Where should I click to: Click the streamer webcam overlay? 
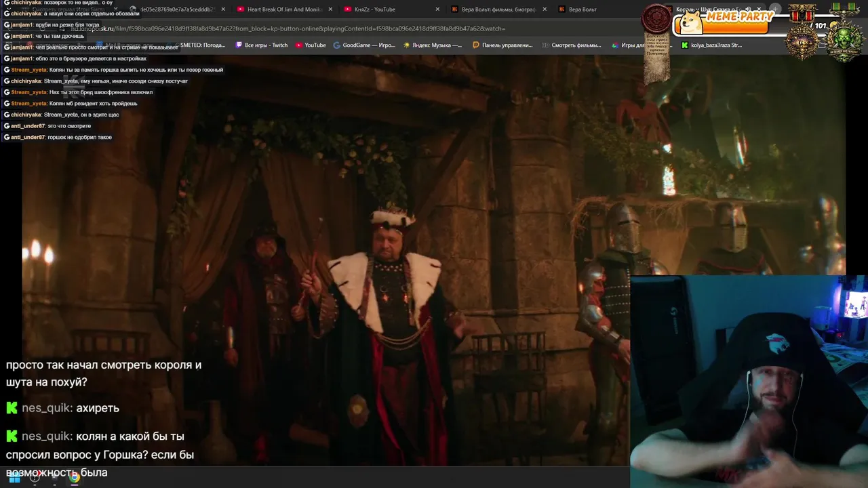click(749, 381)
